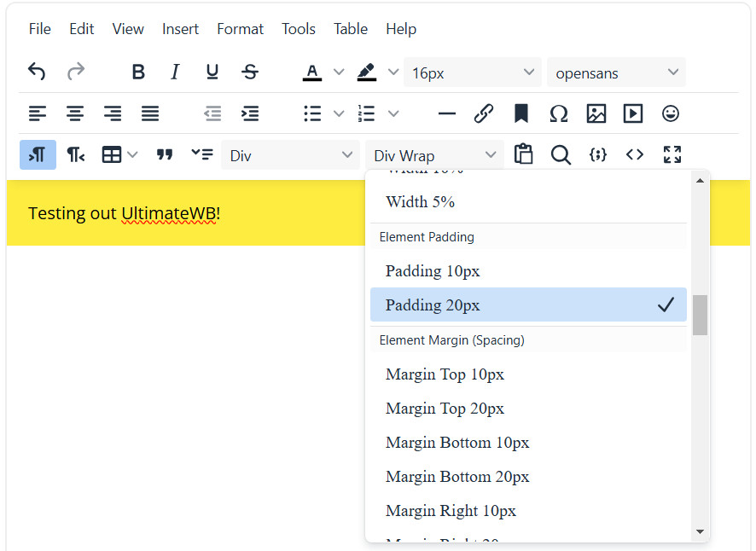Open the special character Omega tool
Viewport: 756px width, 551px height.
558,113
